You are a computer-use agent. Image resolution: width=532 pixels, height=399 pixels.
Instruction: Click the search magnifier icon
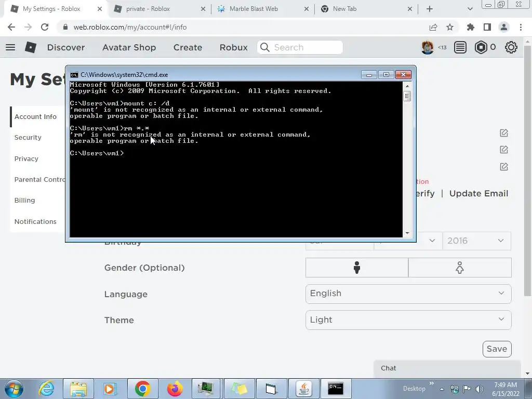pyautogui.click(x=265, y=47)
